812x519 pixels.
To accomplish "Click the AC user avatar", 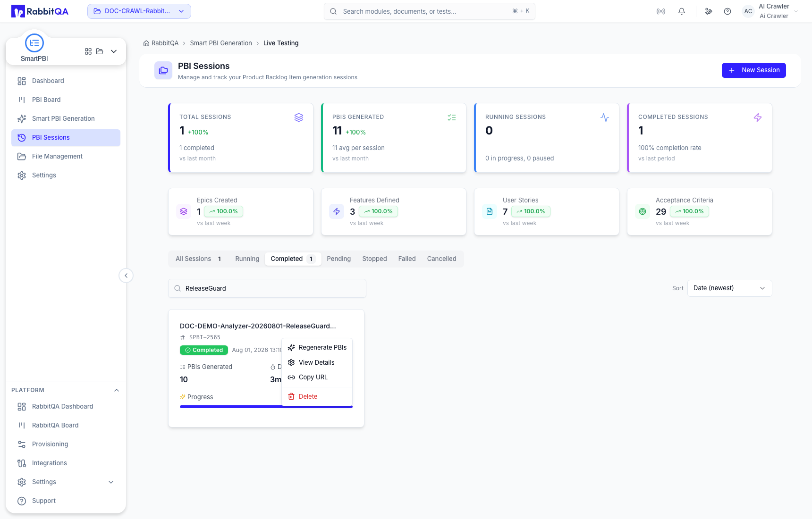I will [x=748, y=11].
